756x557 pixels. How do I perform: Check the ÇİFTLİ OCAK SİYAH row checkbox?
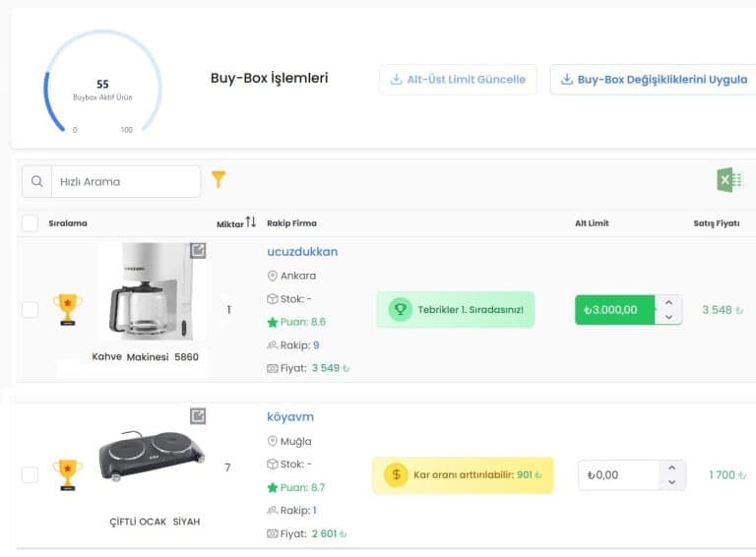[x=30, y=475]
